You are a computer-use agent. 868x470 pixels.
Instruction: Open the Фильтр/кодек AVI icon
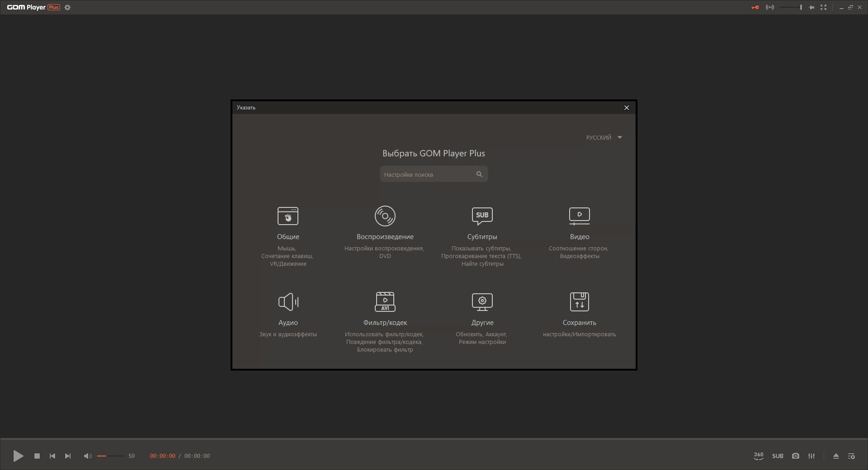tap(385, 302)
